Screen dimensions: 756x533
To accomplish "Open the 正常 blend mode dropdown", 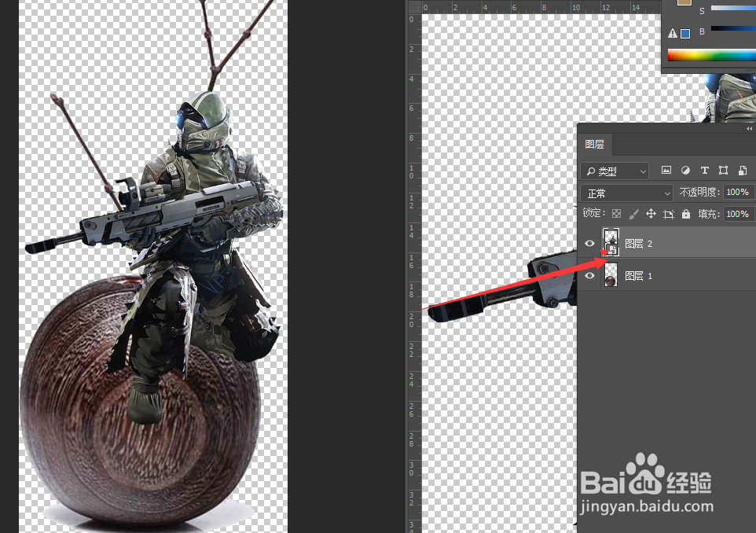I will [x=627, y=193].
